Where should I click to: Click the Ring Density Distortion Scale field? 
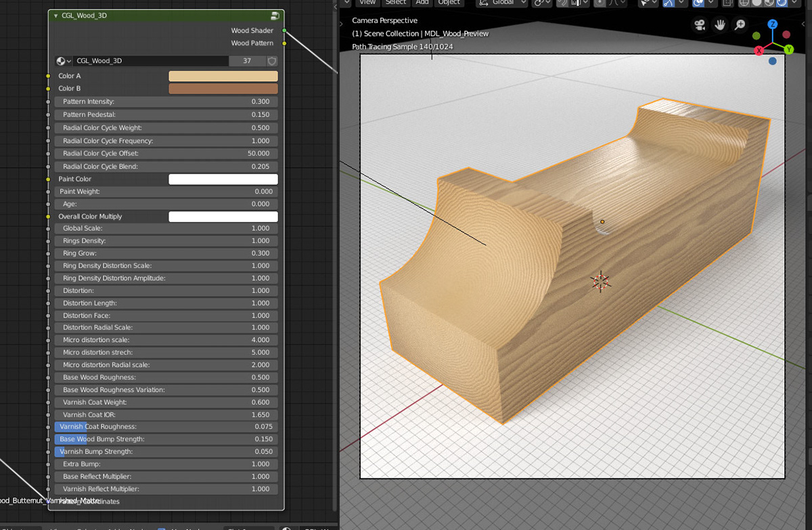(166, 266)
